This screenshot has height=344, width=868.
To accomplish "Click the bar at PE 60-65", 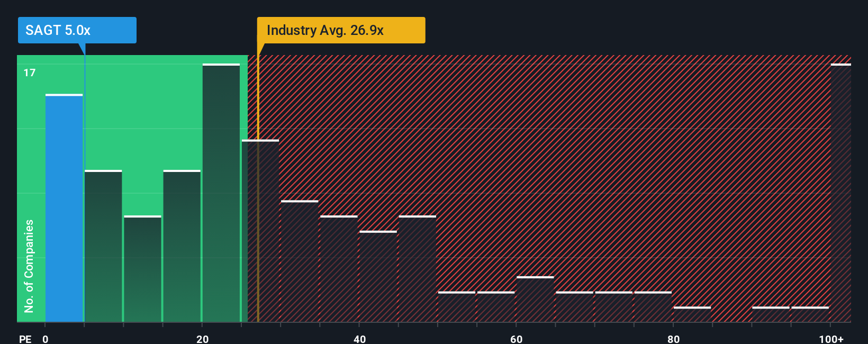I will click(x=535, y=299).
